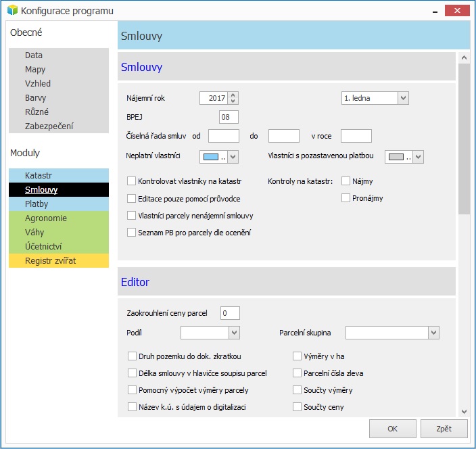
Task: Pick the Neplatní vlastníci blue color swatch
Action: (212, 157)
